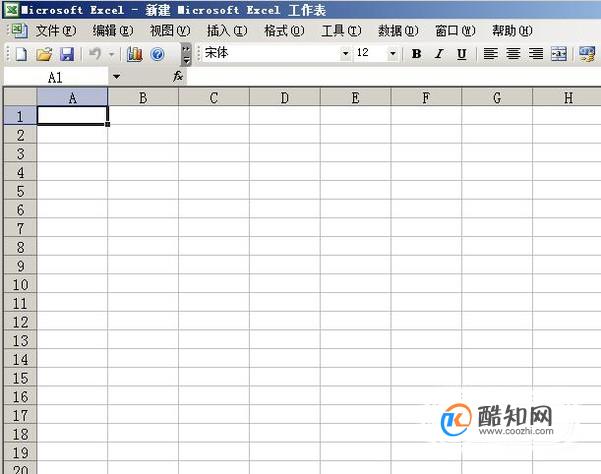The height and width of the screenshot is (474, 601).
Task: Click the New workbook icon
Action: 21,54
